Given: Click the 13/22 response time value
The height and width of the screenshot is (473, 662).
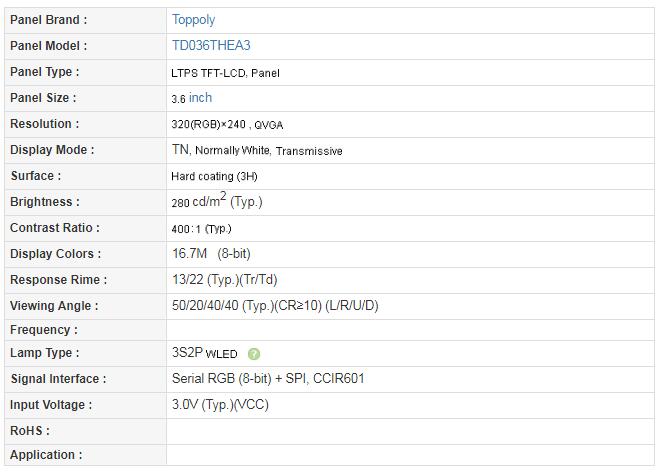Looking at the screenshot, I should [x=224, y=280].
